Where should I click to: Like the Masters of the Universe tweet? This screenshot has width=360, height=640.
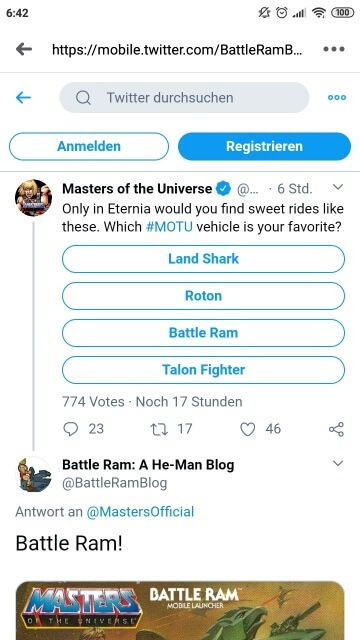pyautogui.click(x=247, y=429)
